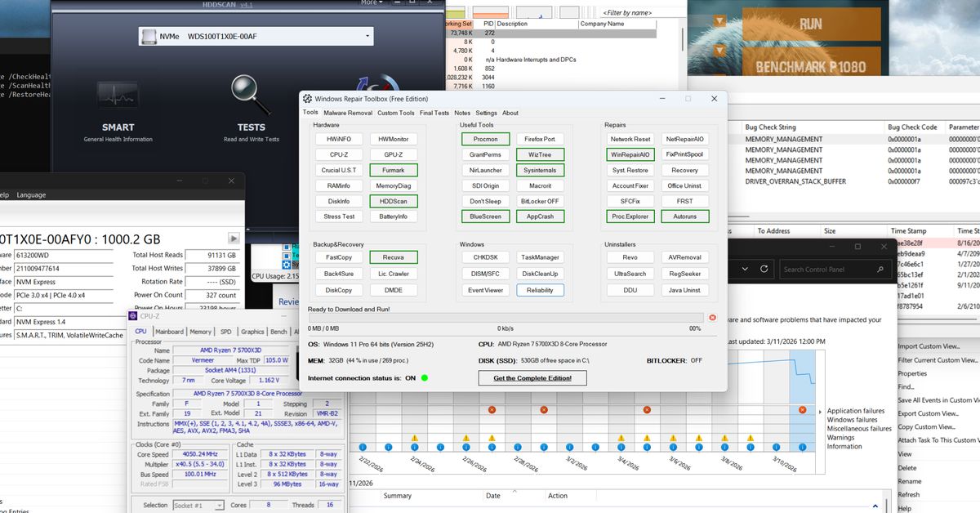
Task: Click the Procmon button under Useful Tools
Action: (x=485, y=139)
